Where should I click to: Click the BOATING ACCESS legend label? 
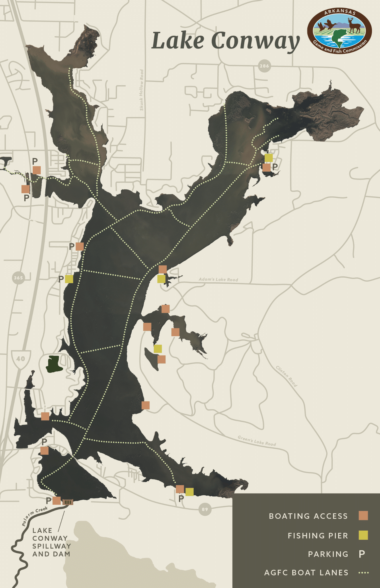tap(308, 516)
